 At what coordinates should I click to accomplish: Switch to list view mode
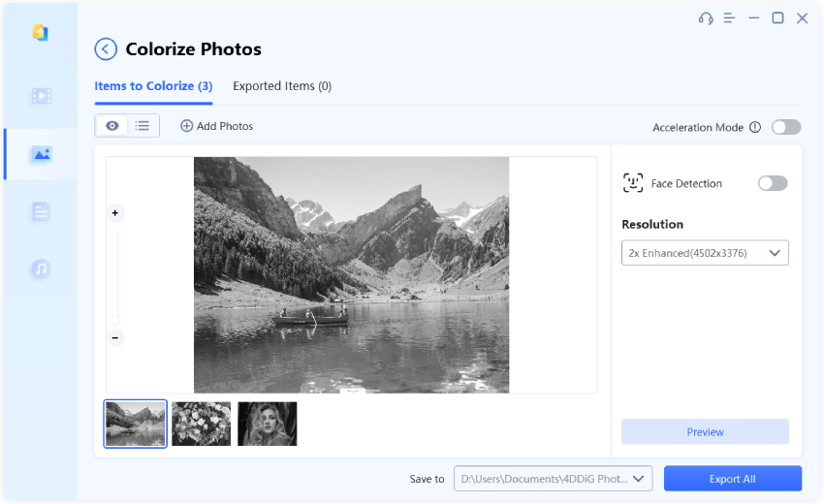point(143,126)
